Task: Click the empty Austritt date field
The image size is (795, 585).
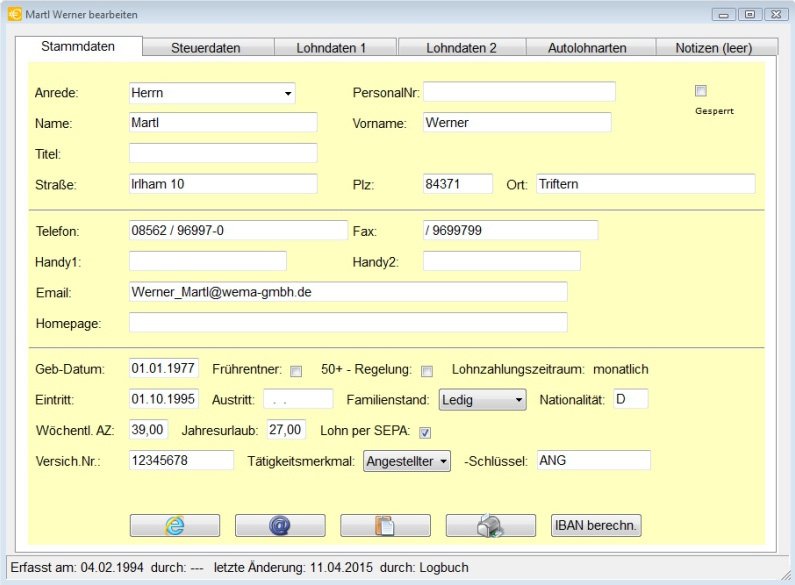Action: point(298,399)
